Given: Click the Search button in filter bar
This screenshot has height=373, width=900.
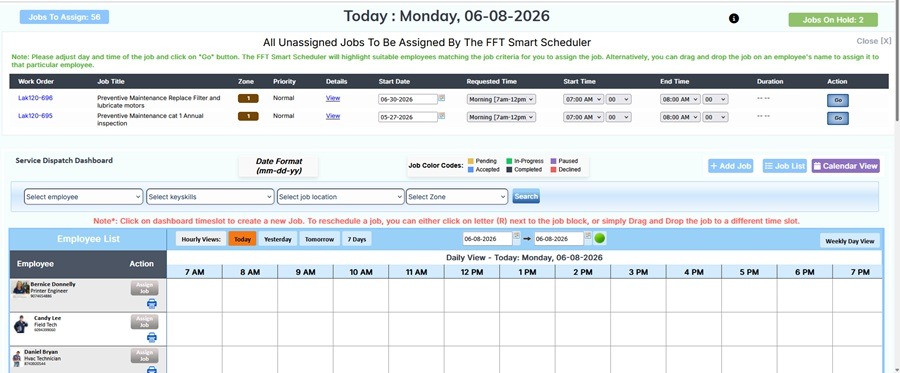Looking at the screenshot, I should [x=526, y=196].
